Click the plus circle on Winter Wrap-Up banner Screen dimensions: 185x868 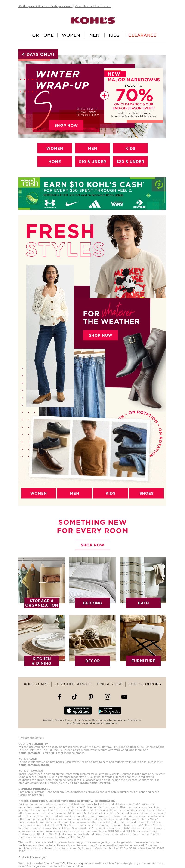pyautogui.click(x=105, y=95)
